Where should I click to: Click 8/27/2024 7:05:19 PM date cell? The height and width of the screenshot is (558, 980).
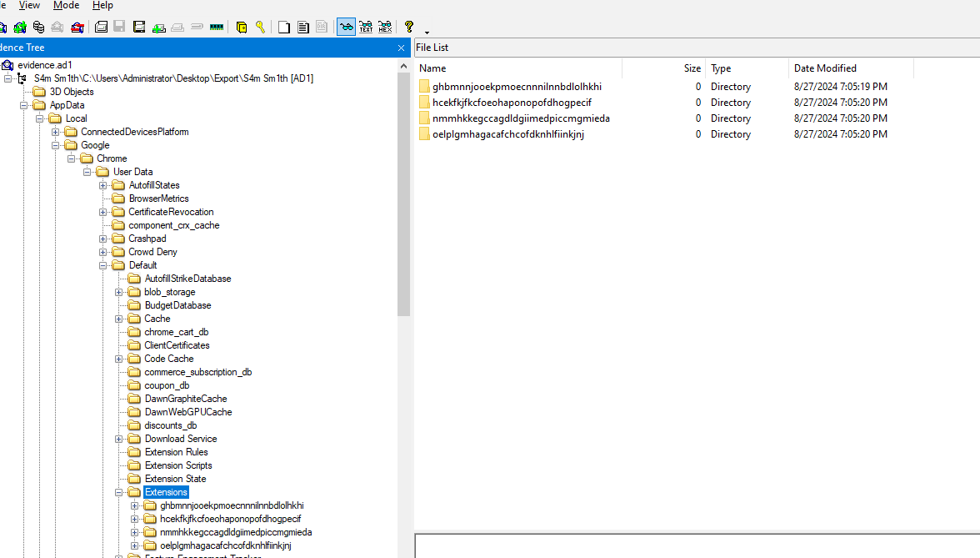pos(841,87)
